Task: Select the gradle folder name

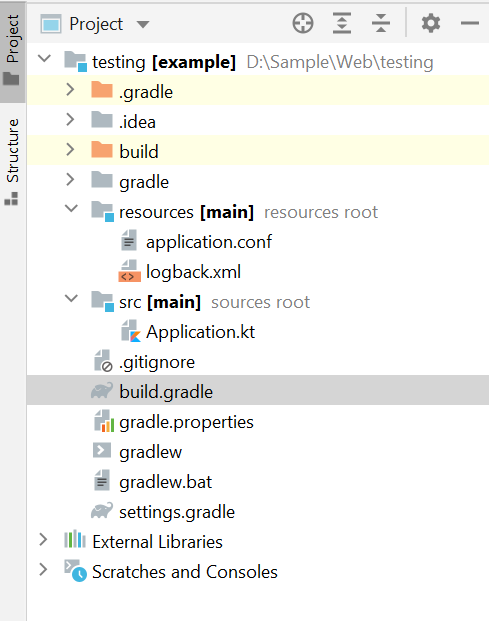Action: pyautogui.click(x=144, y=182)
